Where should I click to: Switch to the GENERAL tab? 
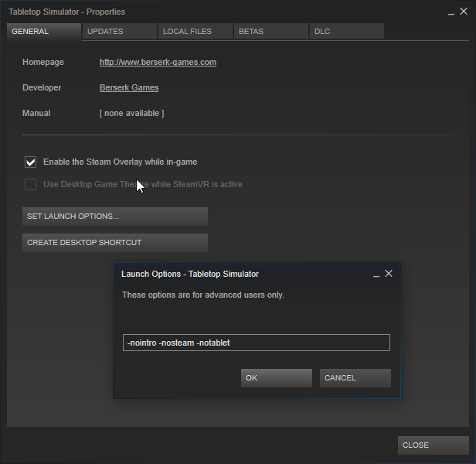[x=44, y=31]
